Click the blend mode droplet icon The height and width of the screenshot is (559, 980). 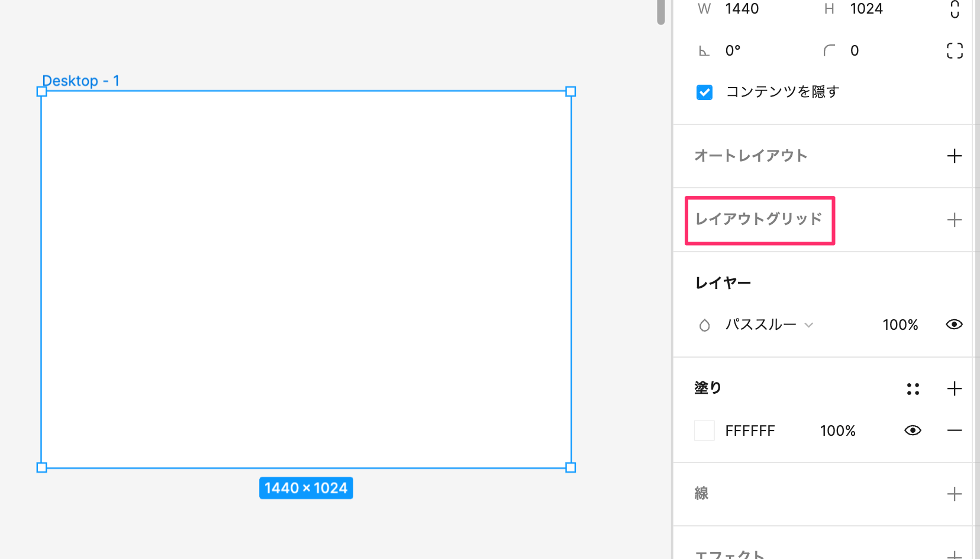[704, 325]
